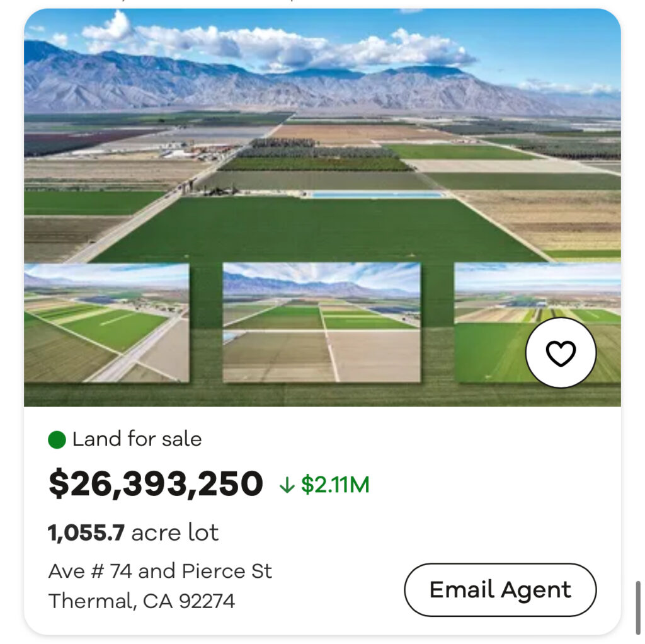This screenshot has height=644, width=645.
Task: View the right inset aerial thumbnail
Action: (491, 323)
